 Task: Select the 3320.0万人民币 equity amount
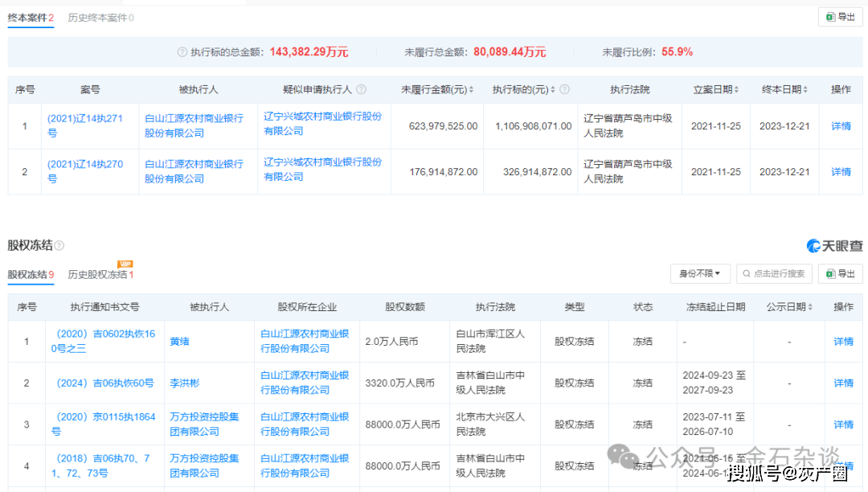[x=399, y=383]
